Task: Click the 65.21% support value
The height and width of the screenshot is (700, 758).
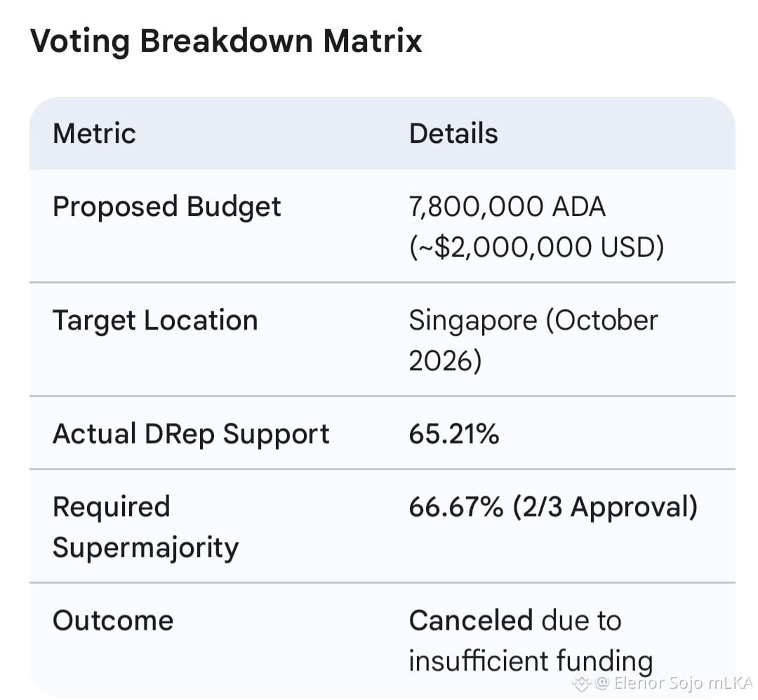Action: [x=454, y=433]
